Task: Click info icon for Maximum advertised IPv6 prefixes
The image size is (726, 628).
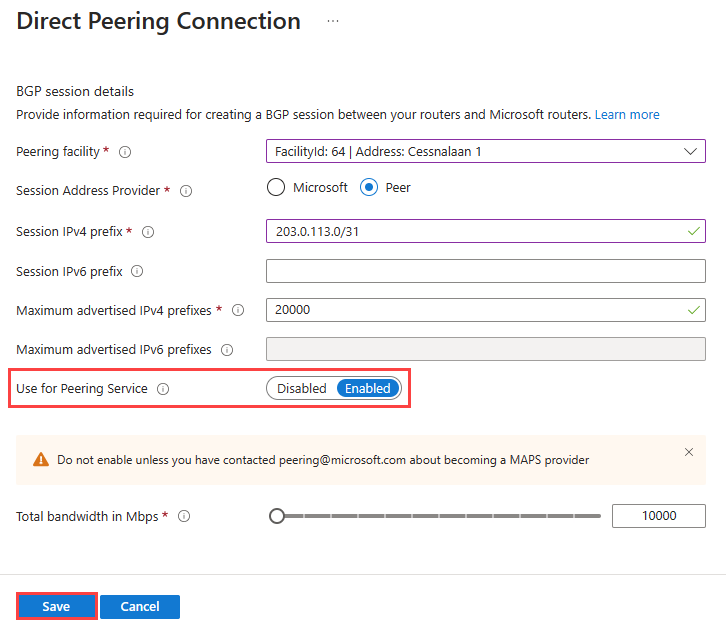Action: coord(227,350)
